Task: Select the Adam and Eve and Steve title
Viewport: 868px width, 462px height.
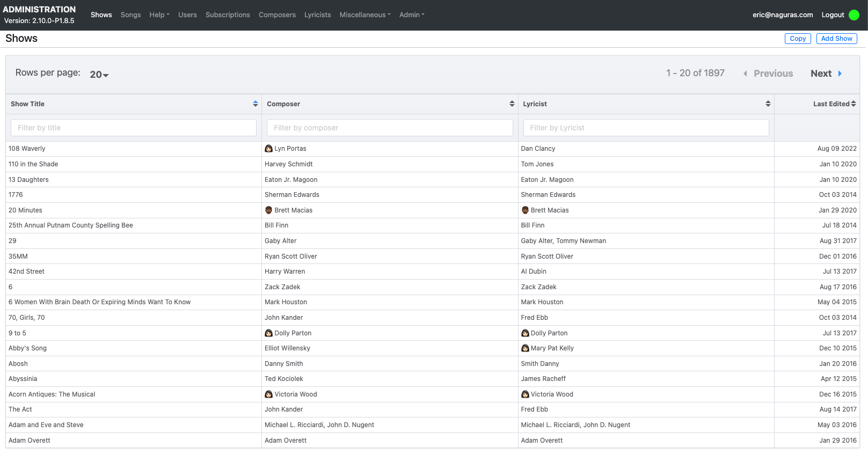Action: pos(46,425)
